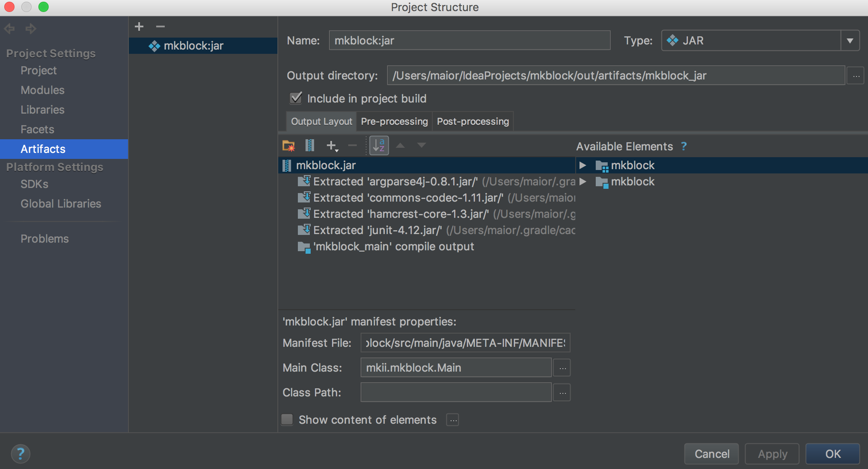Click the help button at bottom left
868x469 pixels.
[20, 454]
